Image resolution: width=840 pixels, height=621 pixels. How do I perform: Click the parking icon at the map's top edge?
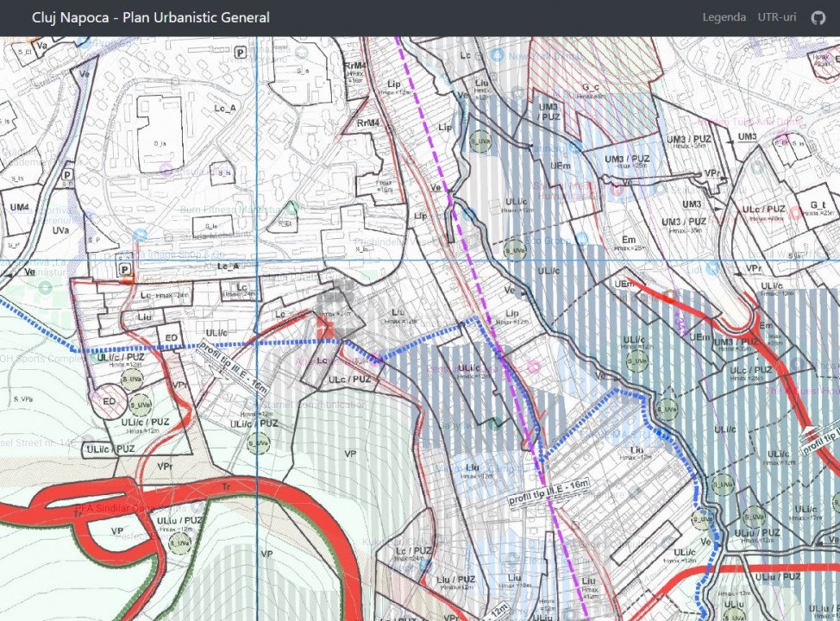point(240,53)
